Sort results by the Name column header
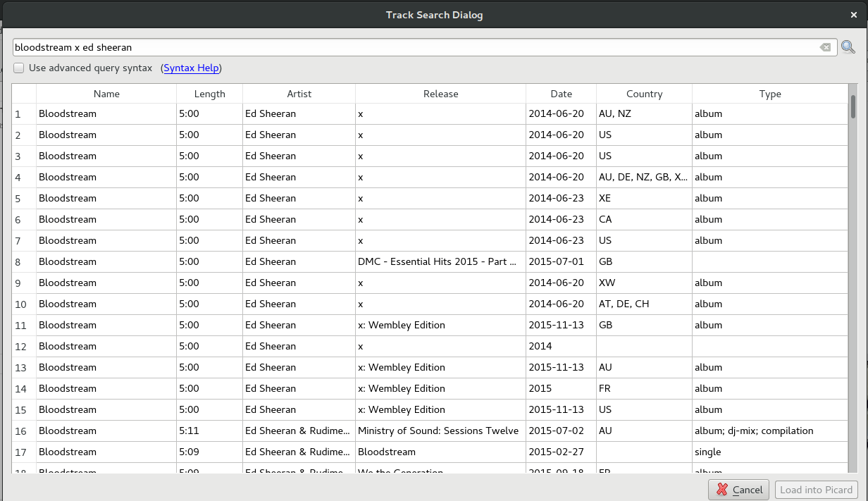 [x=106, y=94]
